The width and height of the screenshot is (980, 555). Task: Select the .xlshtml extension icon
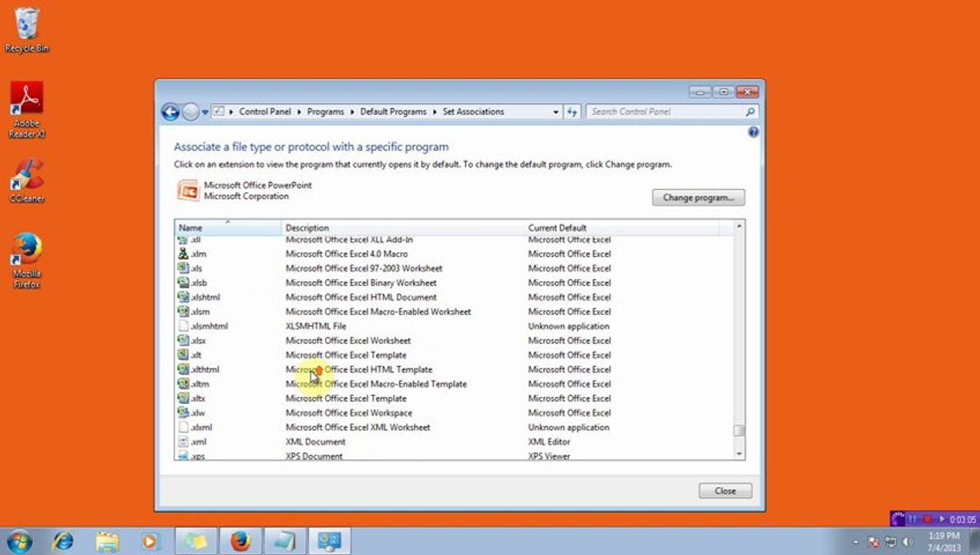(x=183, y=297)
